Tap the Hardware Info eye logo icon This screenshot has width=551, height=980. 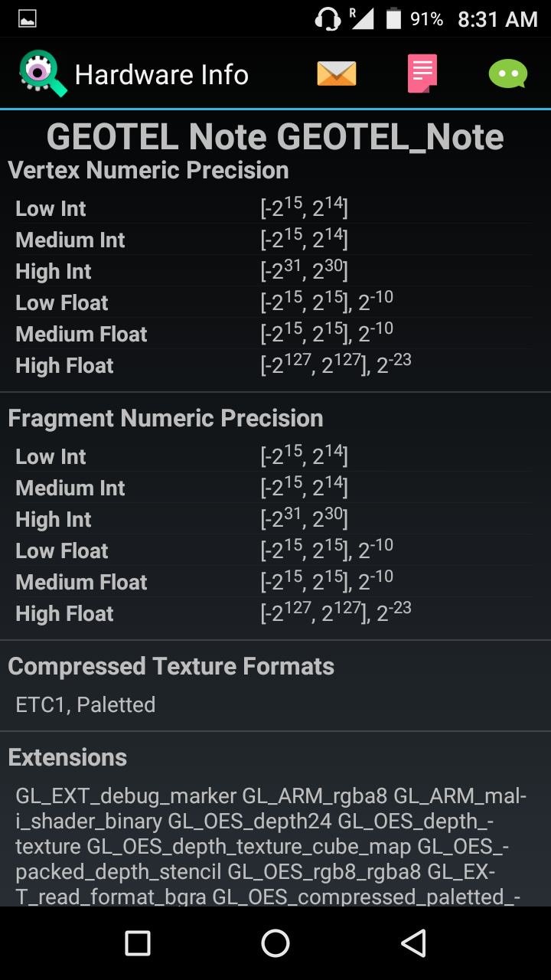(43, 74)
